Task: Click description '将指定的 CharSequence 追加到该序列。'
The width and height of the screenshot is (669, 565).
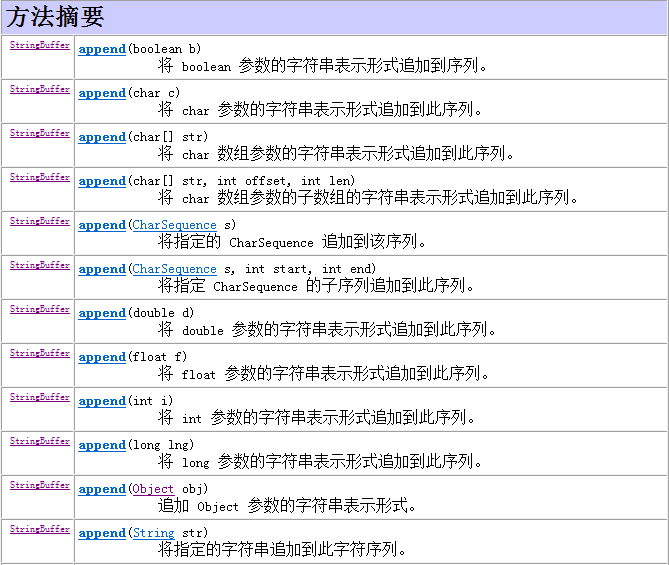Action: click(x=292, y=242)
